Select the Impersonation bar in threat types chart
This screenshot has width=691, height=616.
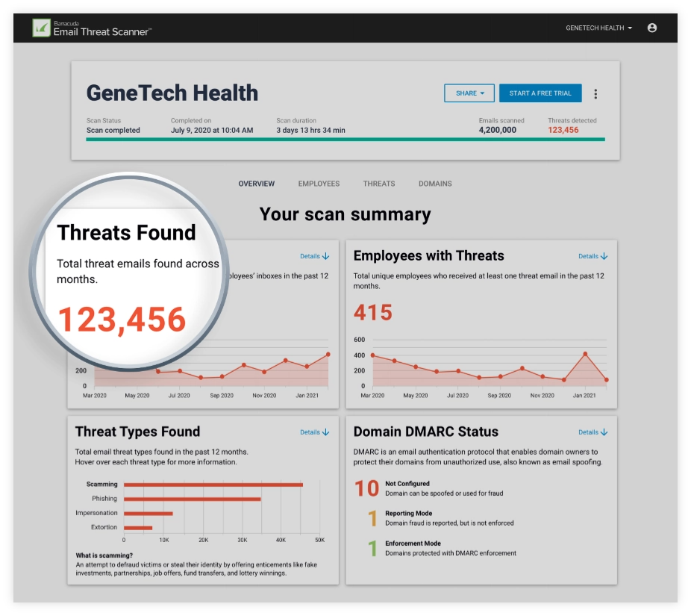point(148,513)
